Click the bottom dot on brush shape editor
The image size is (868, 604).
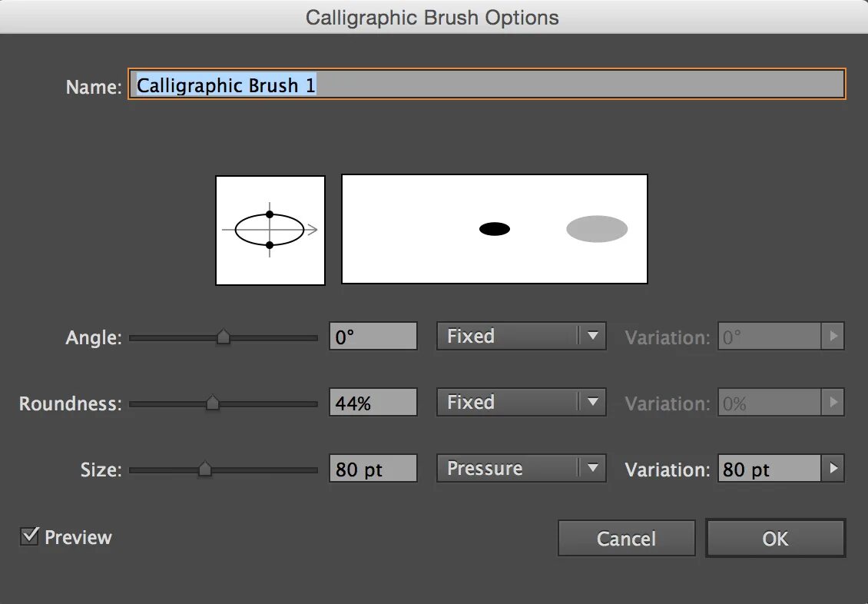[x=270, y=245]
